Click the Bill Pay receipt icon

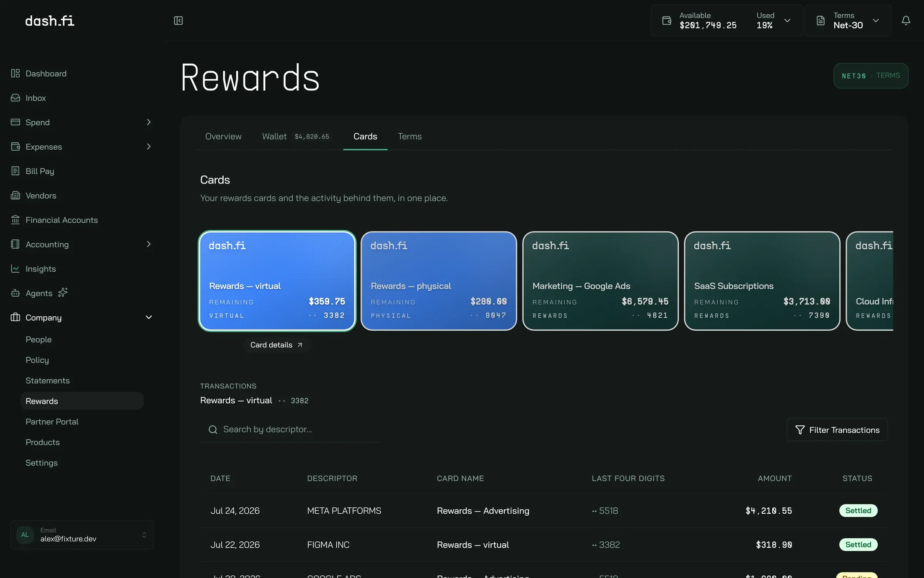click(x=15, y=171)
